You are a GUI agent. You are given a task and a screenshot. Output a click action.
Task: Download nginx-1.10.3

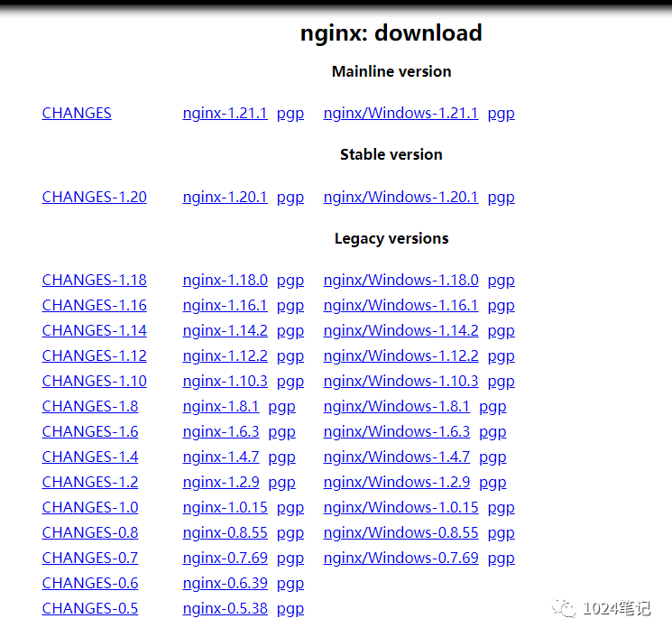coord(225,381)
